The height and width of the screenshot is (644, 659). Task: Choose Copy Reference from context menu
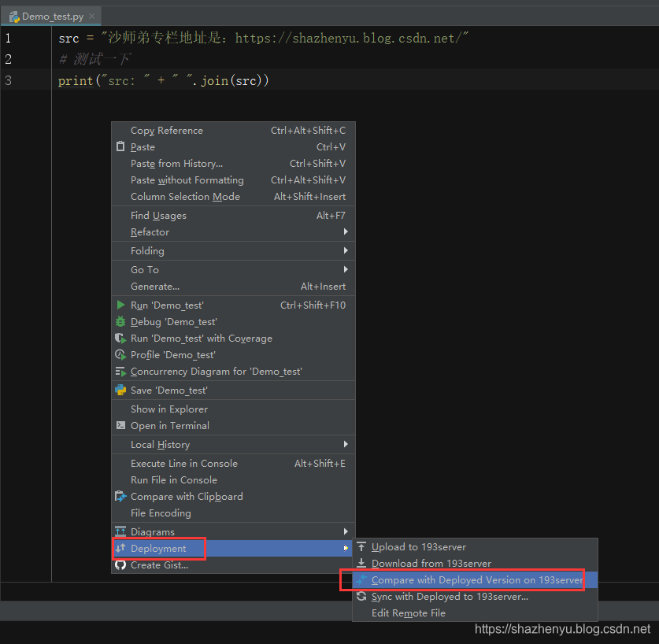233,131
